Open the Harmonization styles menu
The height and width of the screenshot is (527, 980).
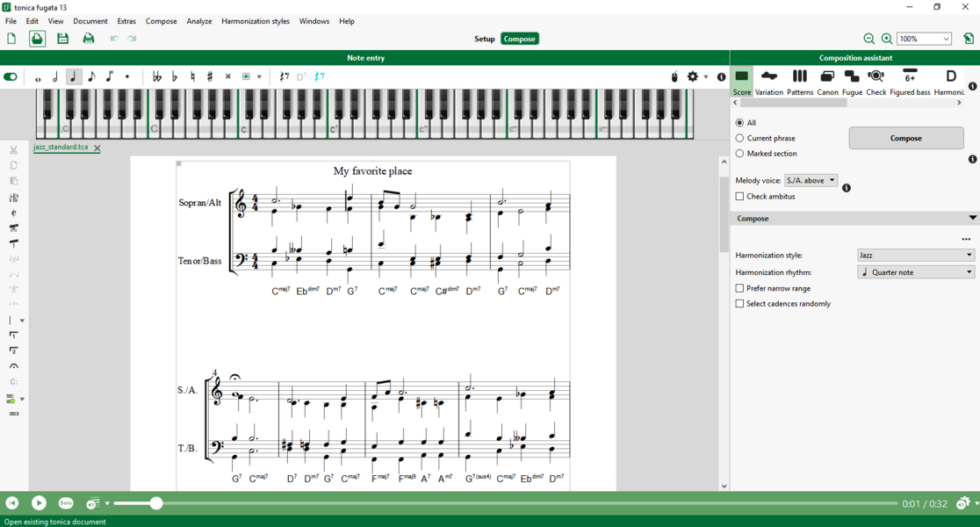pos(255,21)
